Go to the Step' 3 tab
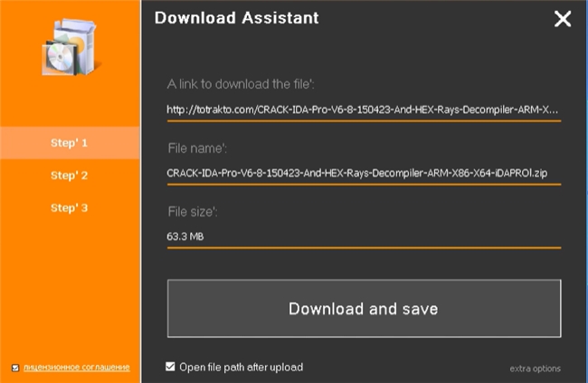The height and width of the screenshot is (383, 588). point(70,208)
